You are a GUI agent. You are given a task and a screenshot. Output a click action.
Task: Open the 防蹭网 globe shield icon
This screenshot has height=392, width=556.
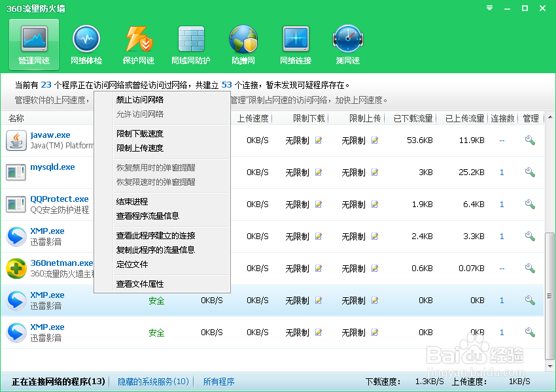tap(243, 44)
